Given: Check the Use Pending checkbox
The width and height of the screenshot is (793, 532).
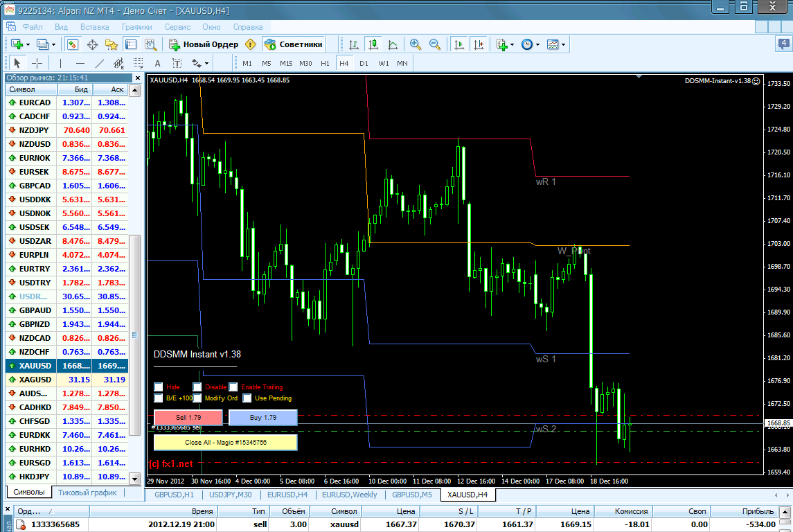Looking at the screenshot, I should coord(247,398).
